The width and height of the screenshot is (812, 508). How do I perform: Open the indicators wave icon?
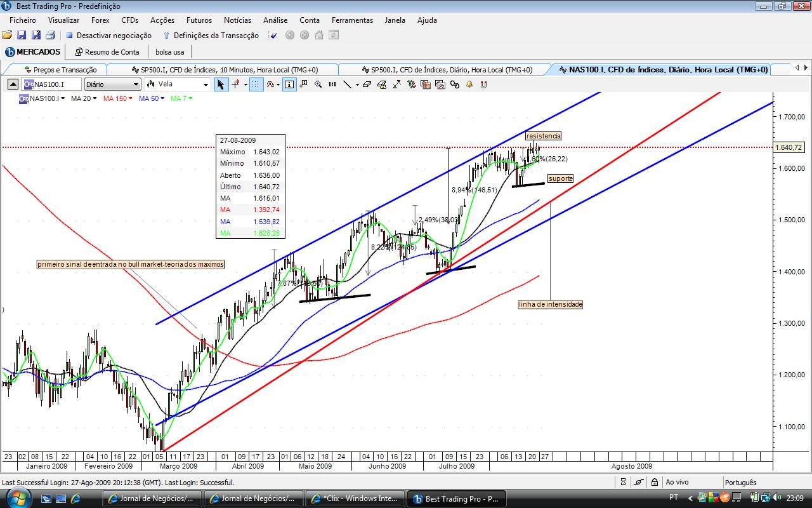[x=271, y=84]
